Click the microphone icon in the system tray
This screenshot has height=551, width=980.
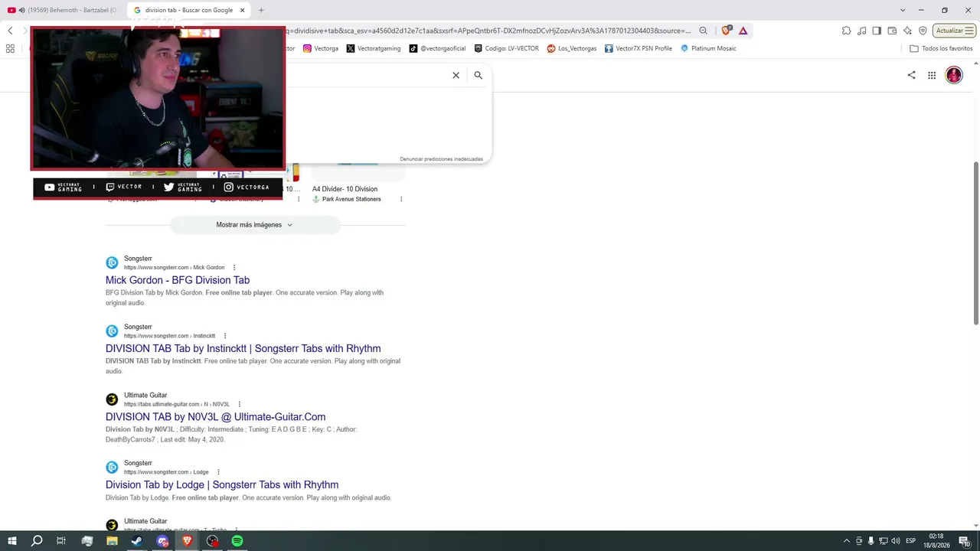871,541
